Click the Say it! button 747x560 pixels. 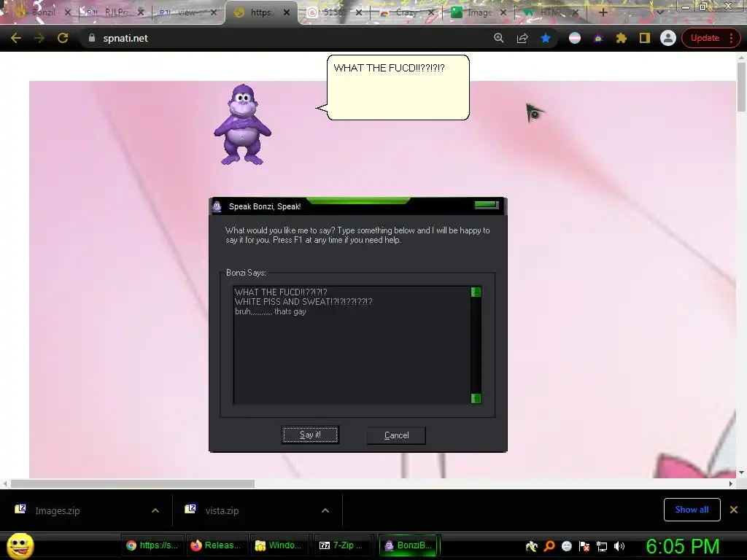[x=310, y=435]
